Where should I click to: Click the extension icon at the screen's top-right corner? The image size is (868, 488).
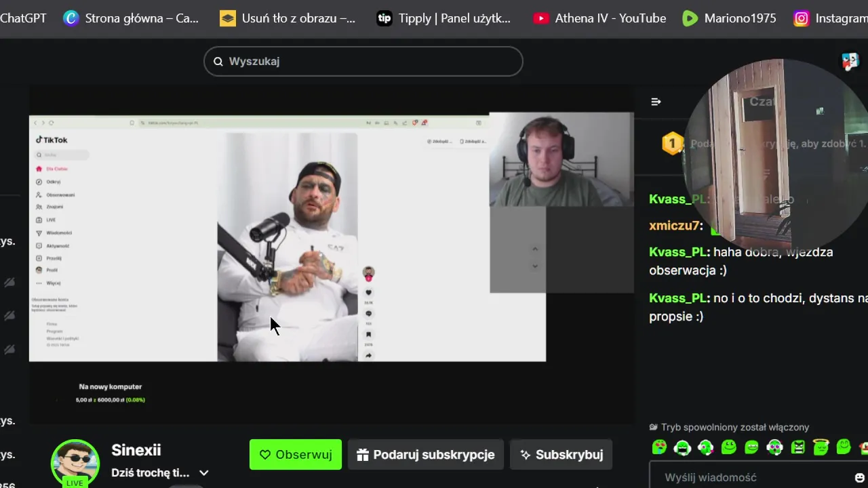point(850,62)
